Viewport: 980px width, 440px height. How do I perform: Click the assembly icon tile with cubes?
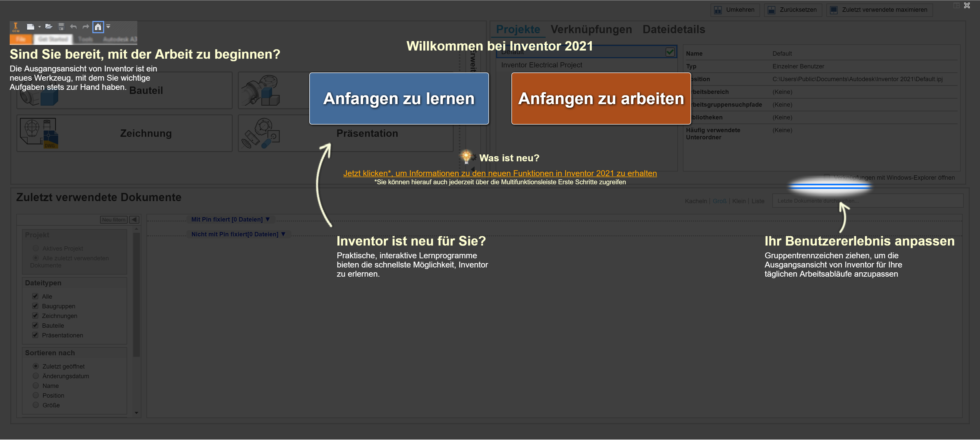[x=261, y=91]
